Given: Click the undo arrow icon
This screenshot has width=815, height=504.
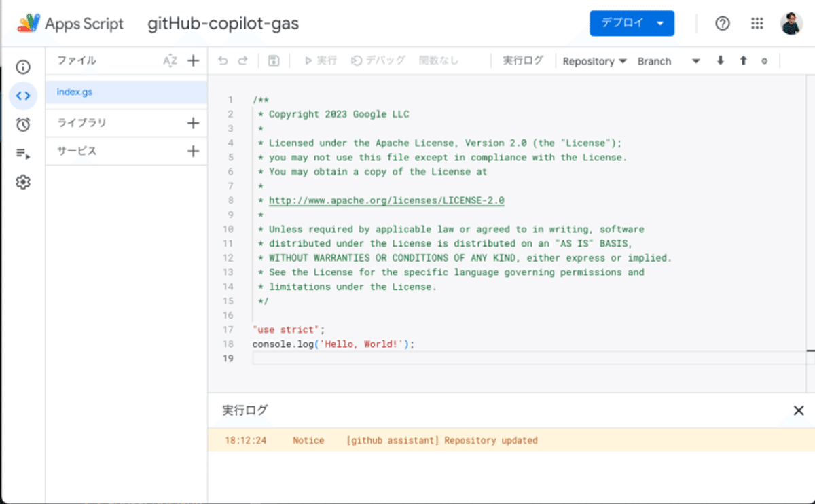Looking at the screenshot, I should pos(223,60).
